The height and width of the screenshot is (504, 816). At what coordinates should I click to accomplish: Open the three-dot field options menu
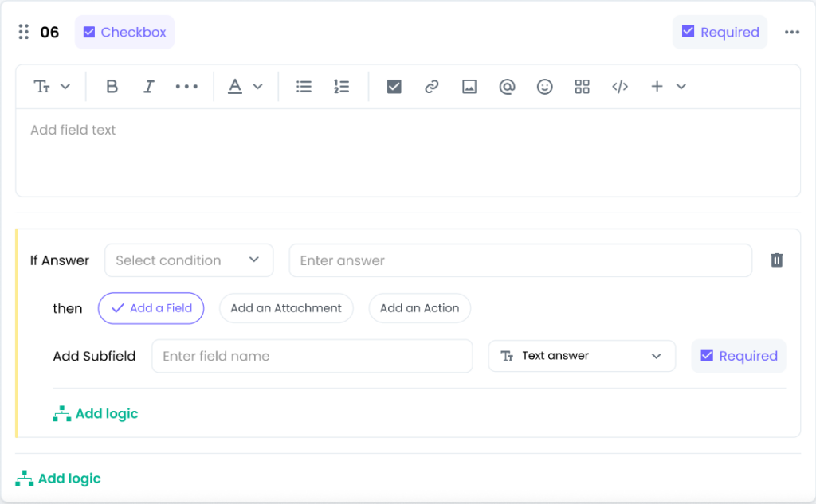(x=791, y=33)
